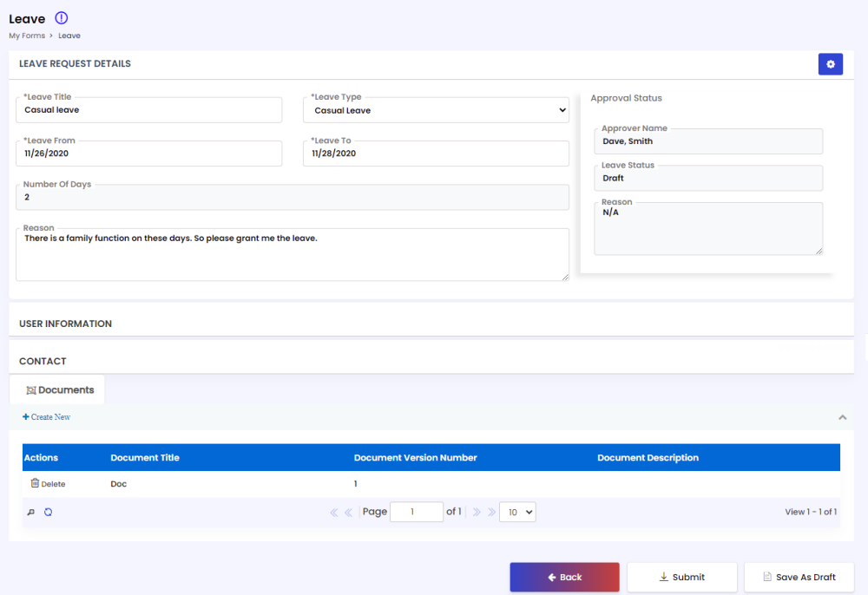Go to the first page of documents
The height and width of the screenshot is (595, 868).
click(x=334, y=513)
